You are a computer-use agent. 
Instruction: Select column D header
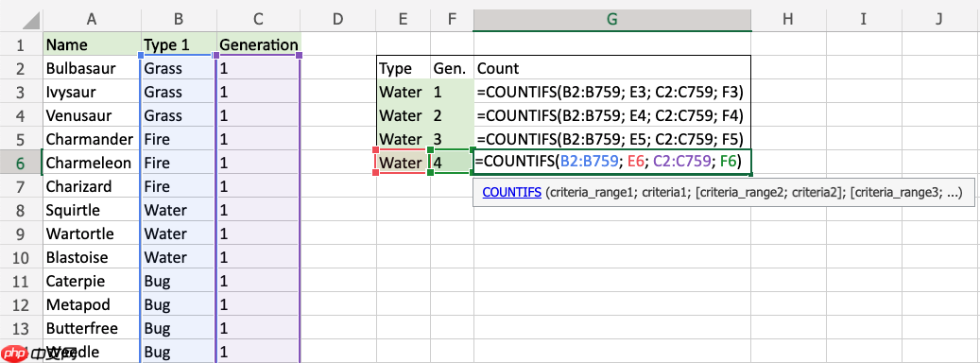pos(338,19)
